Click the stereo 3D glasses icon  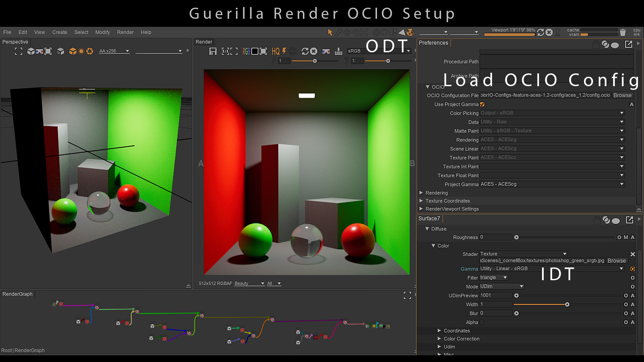click(326, 51)
